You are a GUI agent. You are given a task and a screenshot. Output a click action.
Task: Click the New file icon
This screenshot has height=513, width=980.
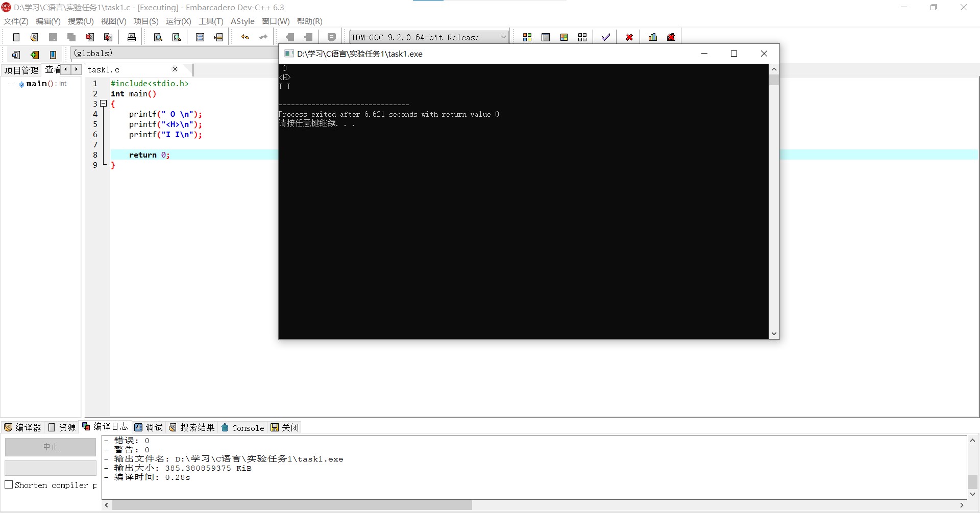16,37
